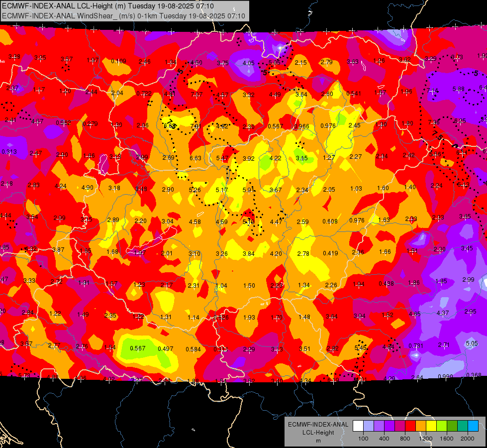Click the wind shear value 4.58
Viewport: 487px width, 448px height.
tap(195, 222)
